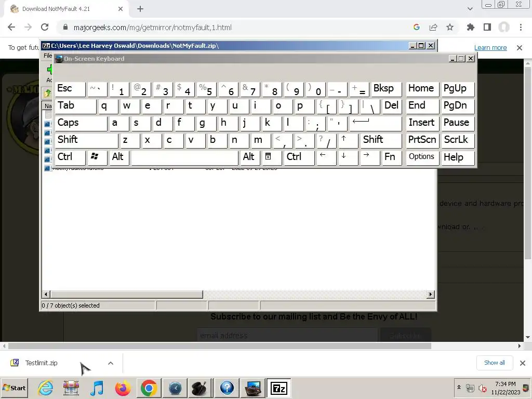532x399 pixels.
Task: Click the Del key
Action: [392, 106]
